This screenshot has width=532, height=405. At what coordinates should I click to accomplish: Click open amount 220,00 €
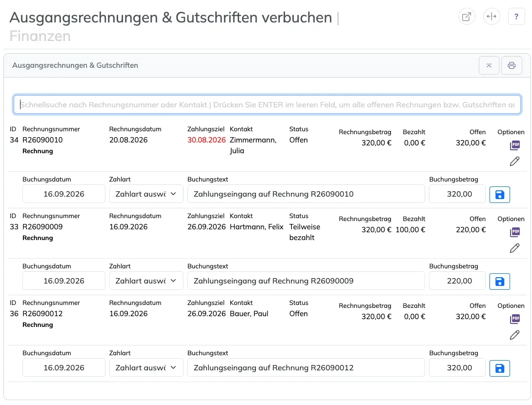click(471, 230)
